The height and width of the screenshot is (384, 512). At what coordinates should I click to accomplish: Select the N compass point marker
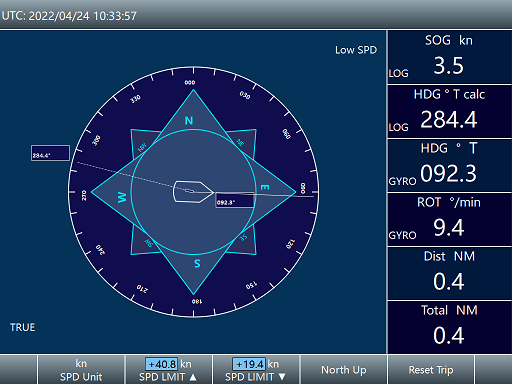(189, 120)
